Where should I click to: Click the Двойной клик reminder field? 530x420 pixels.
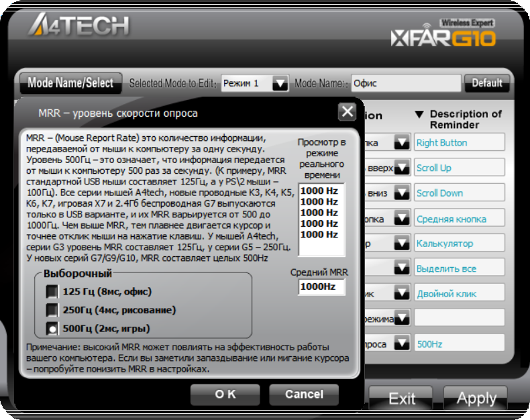tap(460, 293)
